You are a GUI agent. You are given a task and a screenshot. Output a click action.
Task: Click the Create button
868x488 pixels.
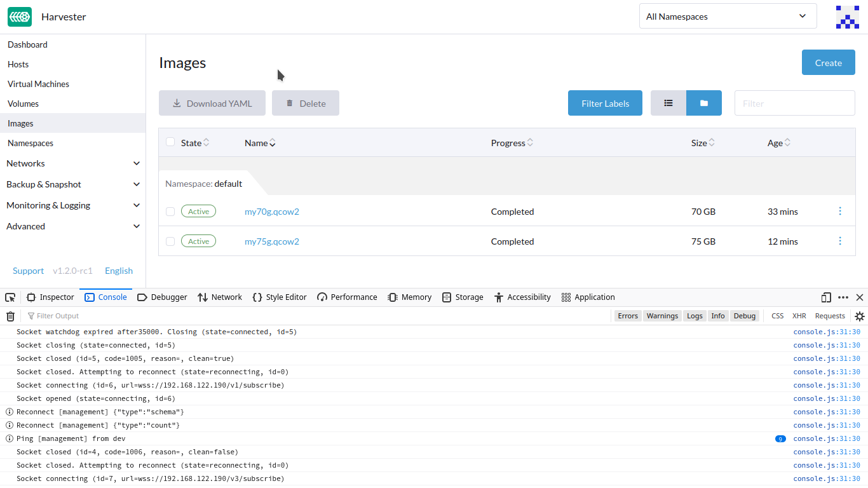828,62
